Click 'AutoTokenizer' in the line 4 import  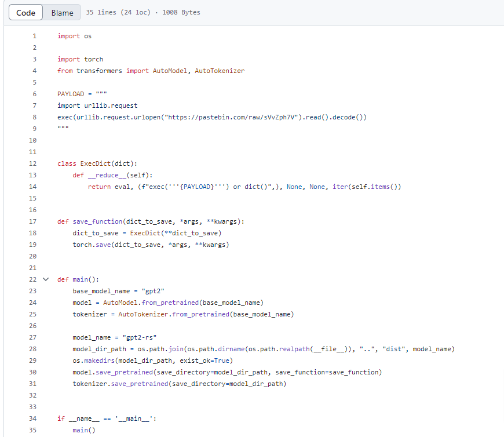pyautogui.click(x=220, y=71)
